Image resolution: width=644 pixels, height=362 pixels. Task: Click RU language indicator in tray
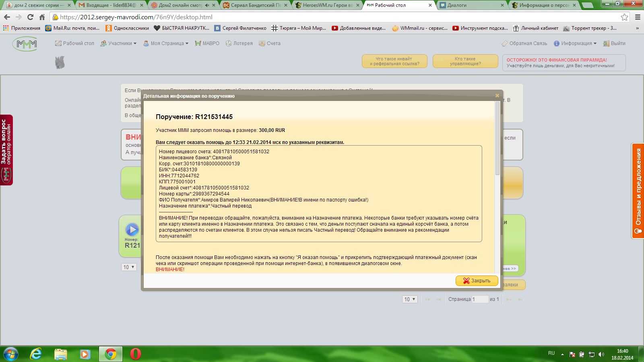[551, 353]
